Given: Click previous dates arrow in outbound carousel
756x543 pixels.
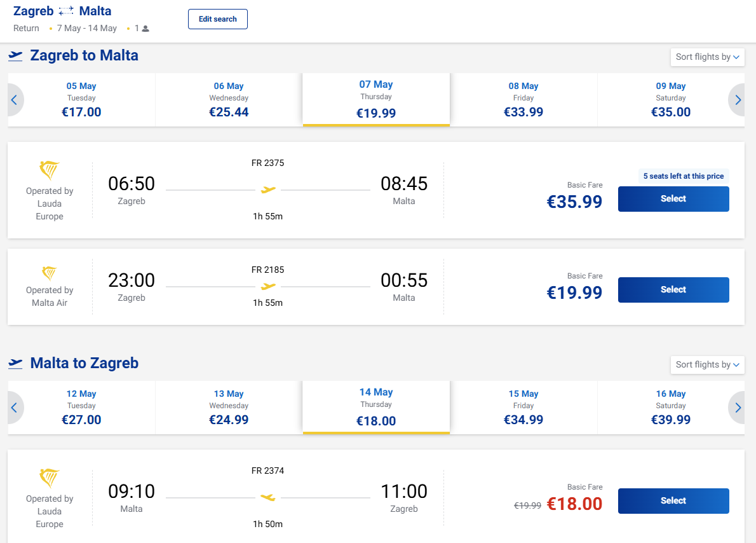Looking at the screenshot, I should point(15,100).
